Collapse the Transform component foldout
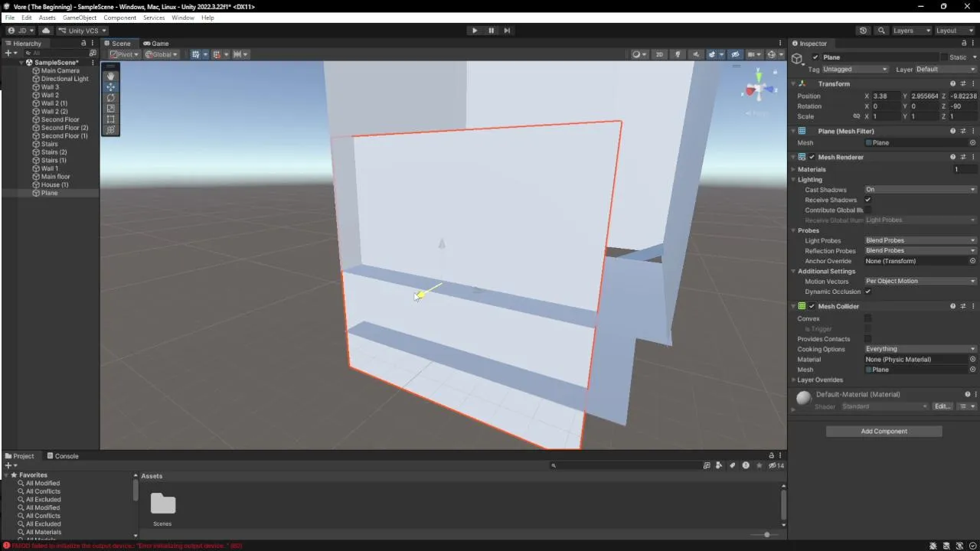 [793, 83]
